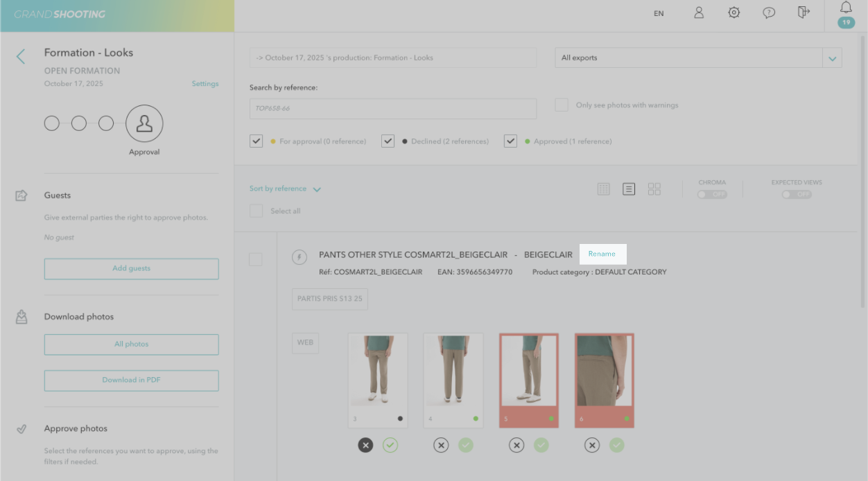Approve photo 5 with check icon

pyautogui.click(x=541, y=446)
